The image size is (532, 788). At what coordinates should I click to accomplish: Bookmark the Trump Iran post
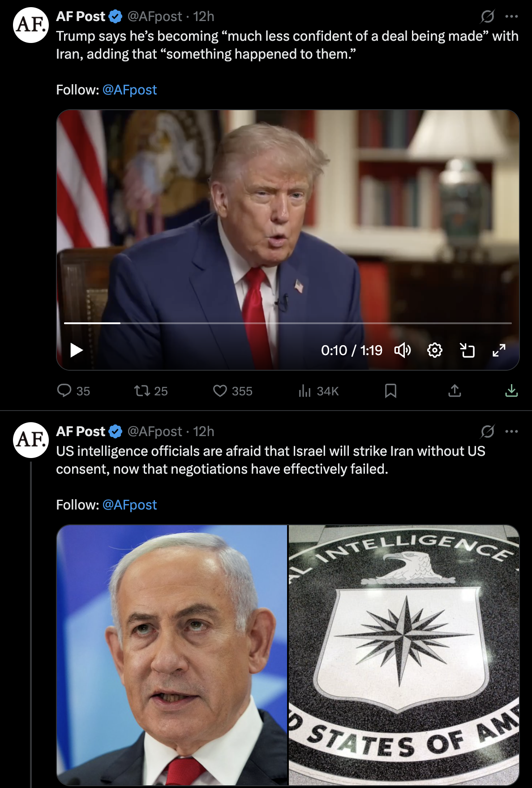click(390, 391)
